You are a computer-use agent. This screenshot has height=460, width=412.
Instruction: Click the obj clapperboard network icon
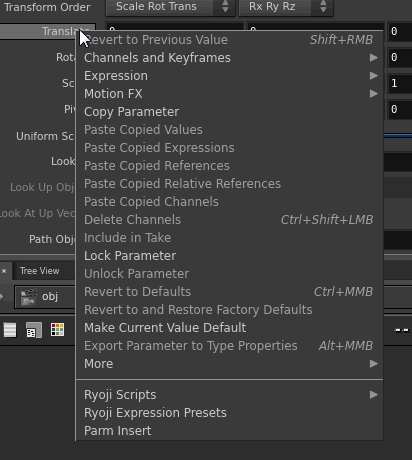click(29, 297)
